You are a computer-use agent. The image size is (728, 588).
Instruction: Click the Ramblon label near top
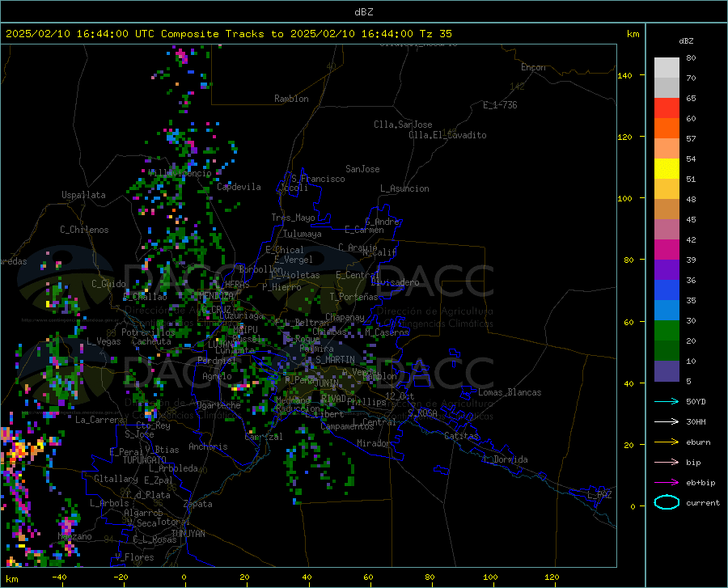291,99
